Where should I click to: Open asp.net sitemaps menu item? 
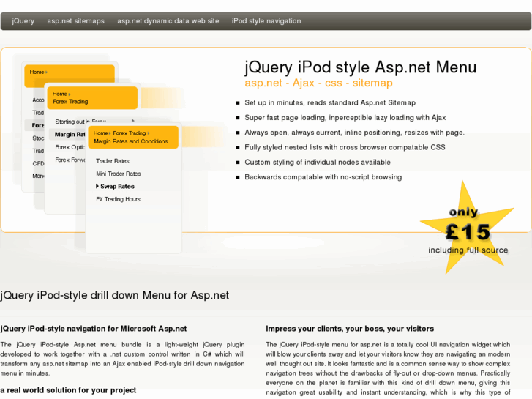point(75,21)
